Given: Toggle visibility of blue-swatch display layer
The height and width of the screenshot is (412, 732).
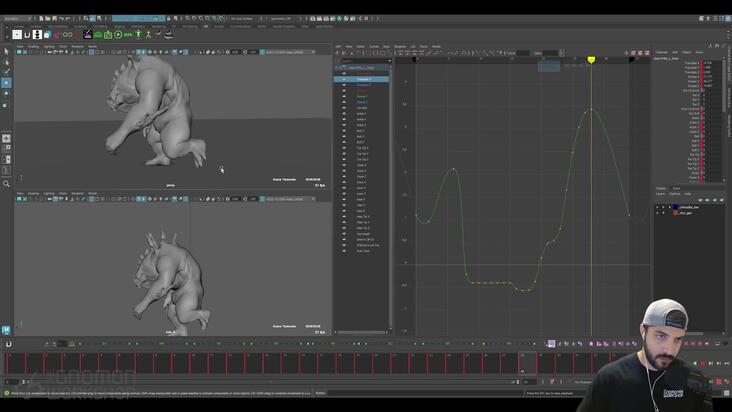Looking at the screenshot, I should (657, 207).
